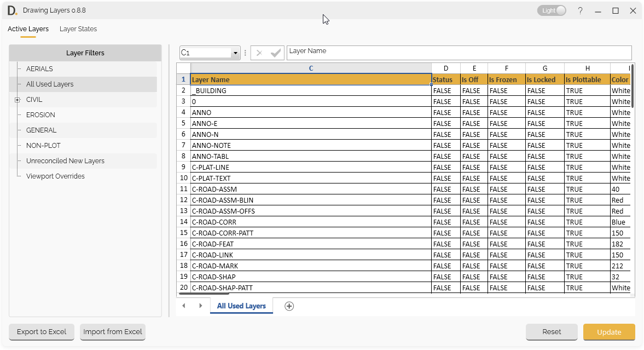
Task: Expand the CIVIL filter tree node
Action: [x=18, y=100]
